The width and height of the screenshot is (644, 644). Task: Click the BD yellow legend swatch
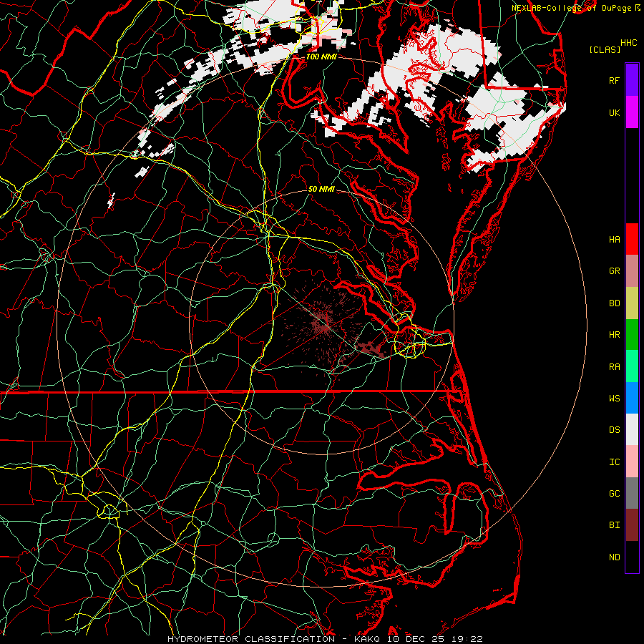(632, 303)
